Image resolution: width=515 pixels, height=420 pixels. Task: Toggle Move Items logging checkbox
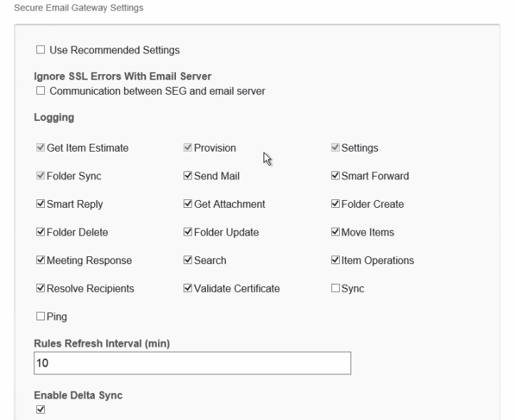point(336,232)
